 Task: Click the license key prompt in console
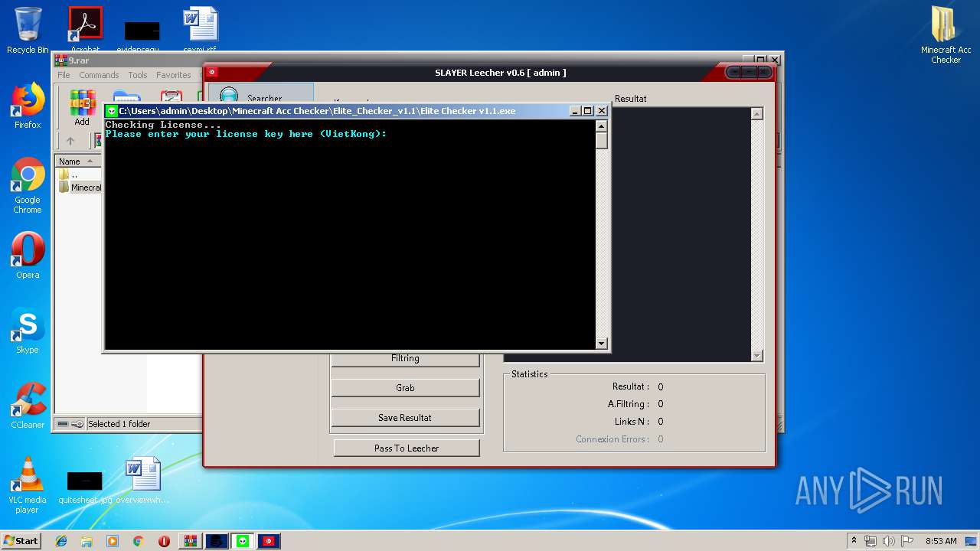click(247, 134)
